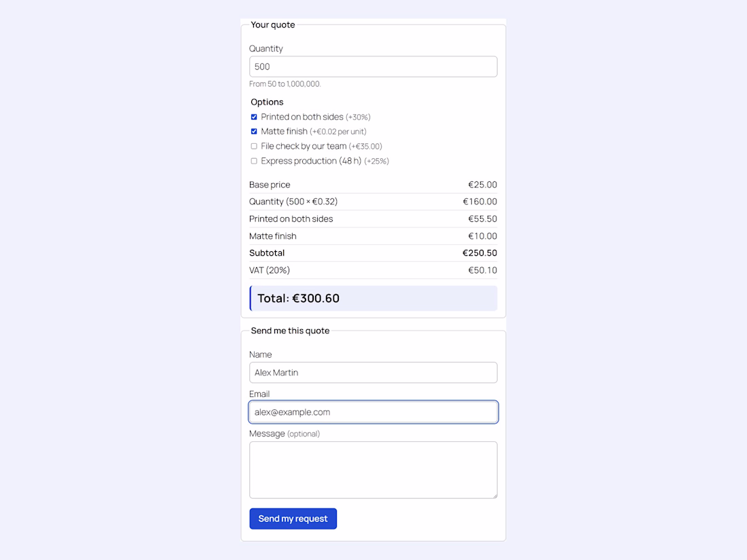Screen dimensions: 747x560
Task: Click the Printed on both sides label text
Action: point(302,117)
